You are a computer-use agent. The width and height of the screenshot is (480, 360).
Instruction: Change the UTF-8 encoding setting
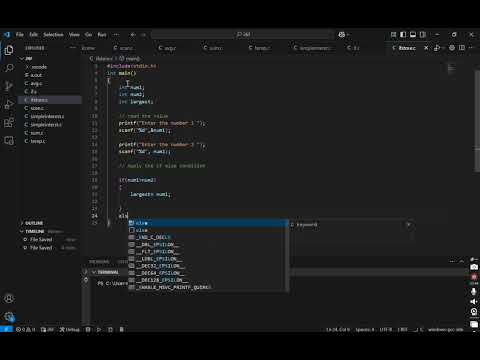386,329
